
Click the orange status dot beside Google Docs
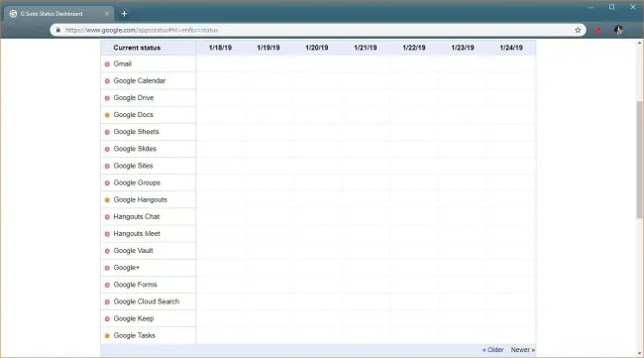click(107, 115)
